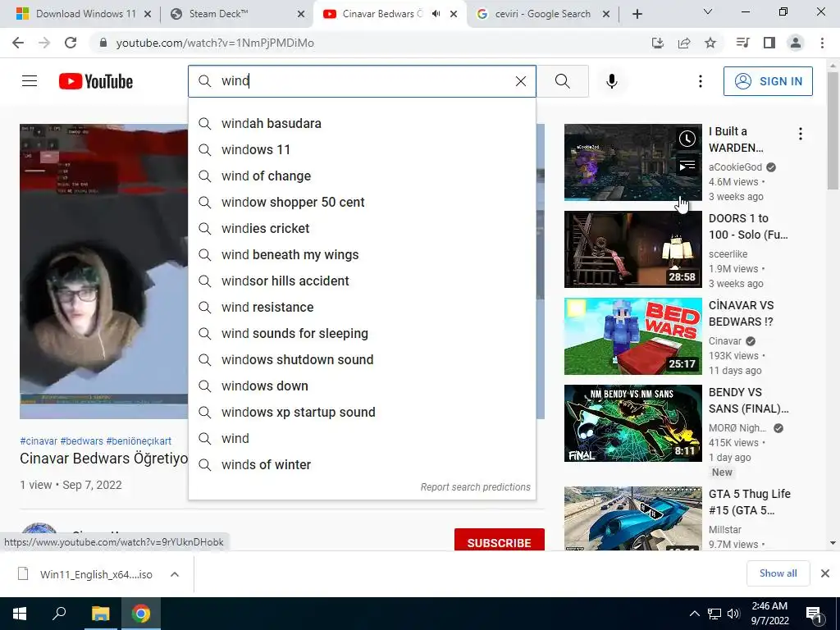Choose 'wind sounds for sleeping' suggestion
The width and height of the screenshot is (840, 630).
pos(362,333)
